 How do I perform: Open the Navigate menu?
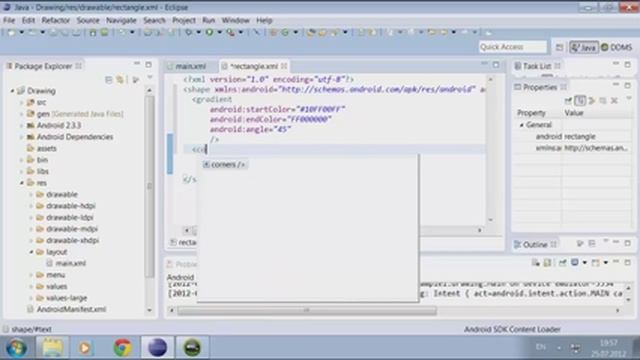pos(121,20)
